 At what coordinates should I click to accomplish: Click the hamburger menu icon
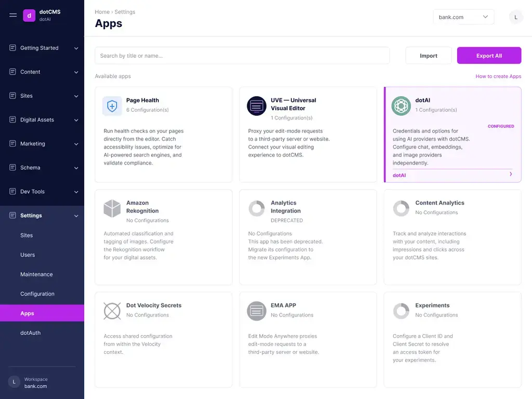point(13,15)
